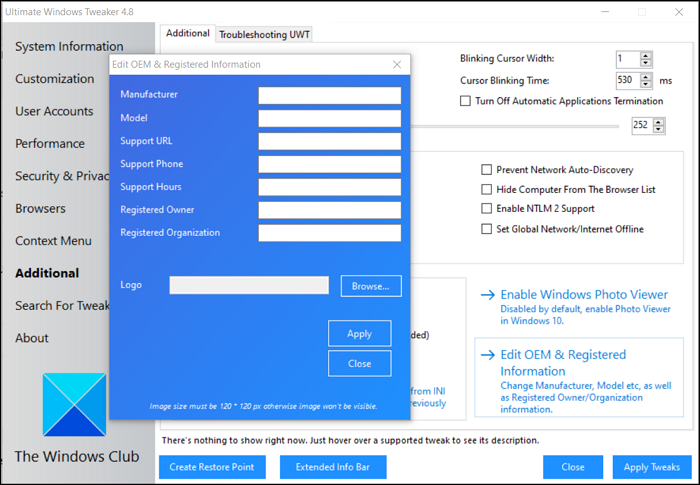Enable NTLM 2 Support checkbox
This screenshot has width=700, height=485.
coord(486,209)
